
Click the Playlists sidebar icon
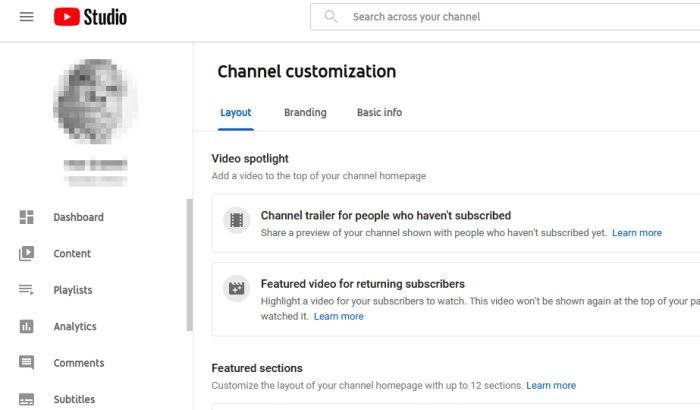pyautogui.click(x=26, y=290)
